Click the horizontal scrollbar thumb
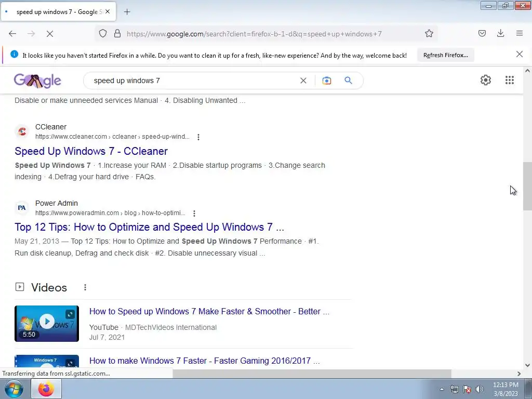This screenshot has height=399, width=532. (312, 374)
